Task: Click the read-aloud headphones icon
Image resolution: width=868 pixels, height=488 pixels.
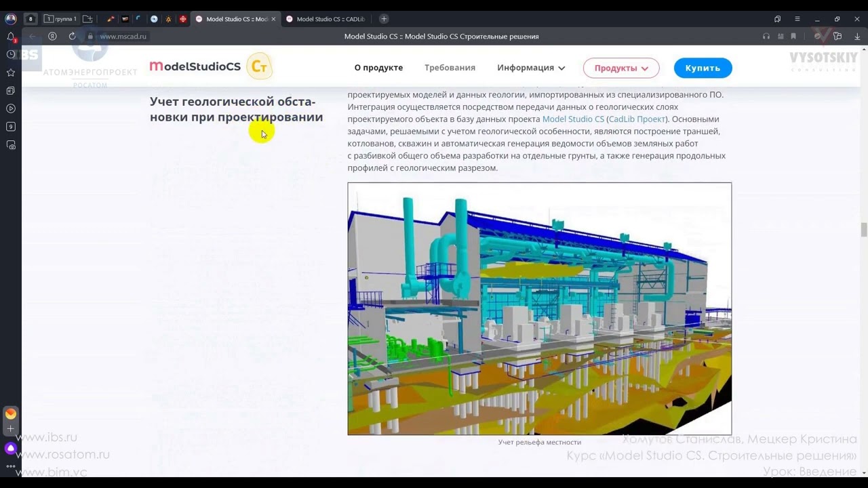Action: (x=766, y=37)
